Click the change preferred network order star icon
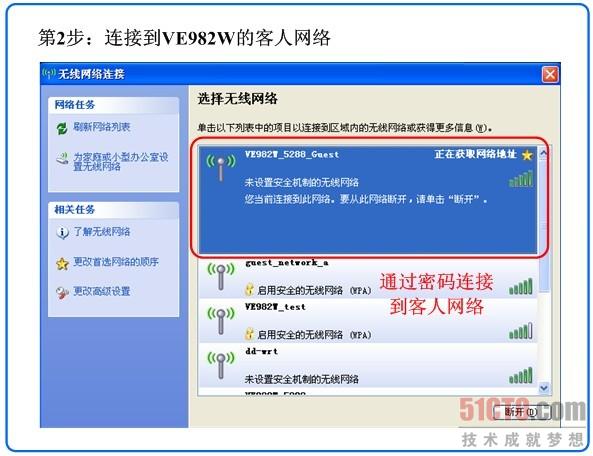The image size is (593, 456). (x=62, y=263)
